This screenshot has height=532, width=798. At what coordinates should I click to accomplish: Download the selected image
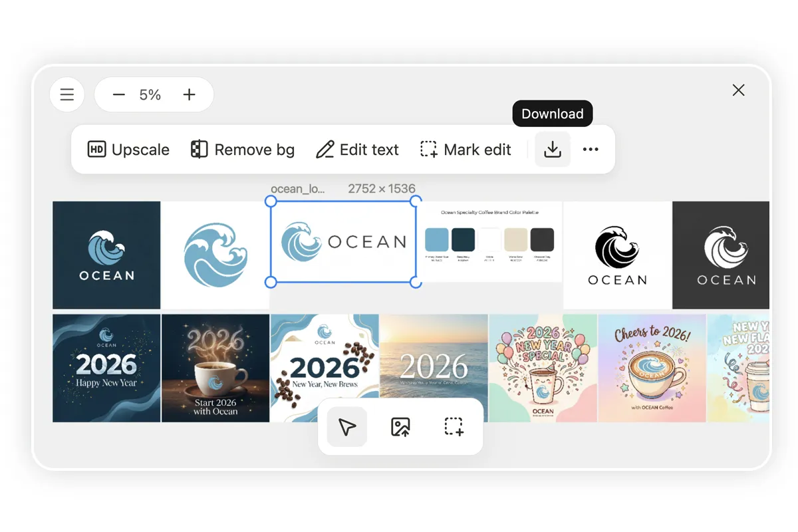553,150
